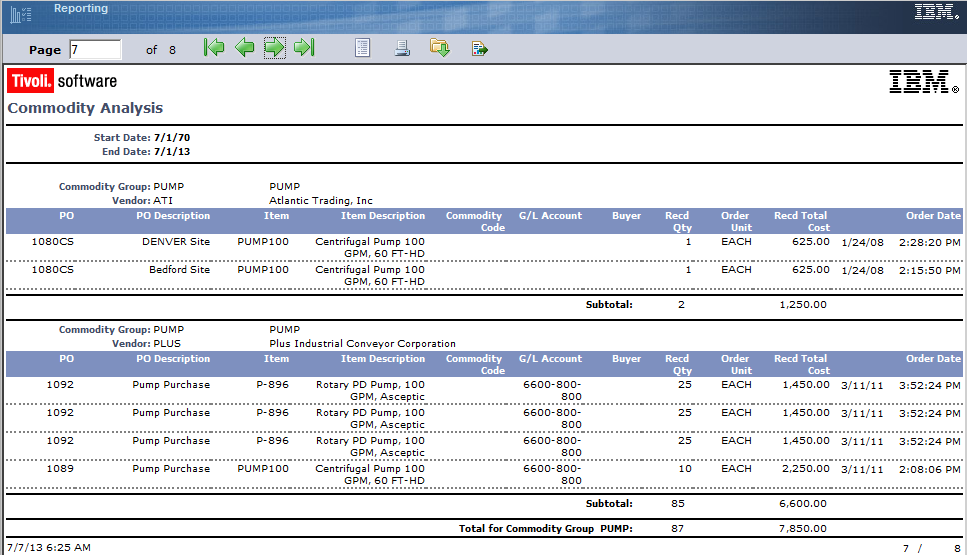Select Start Date value 7/1/70

pyautogui.click(x=172, y=138)
